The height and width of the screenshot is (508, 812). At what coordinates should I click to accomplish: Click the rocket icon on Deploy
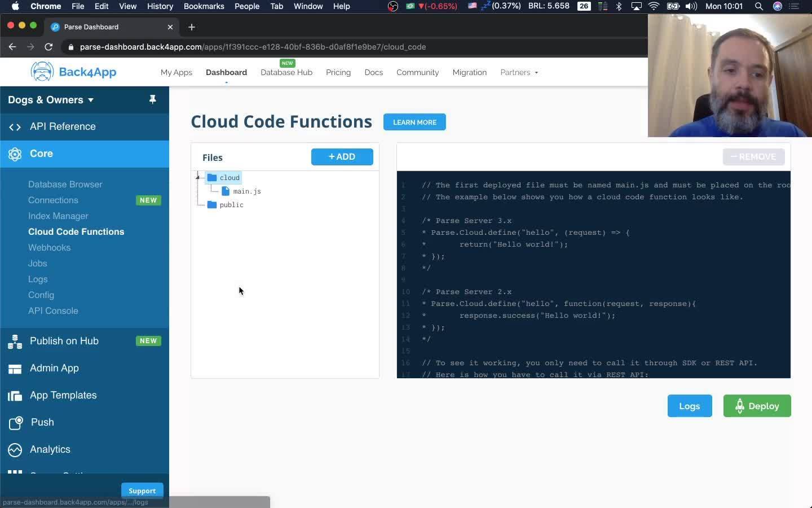[x=740, y=406]
